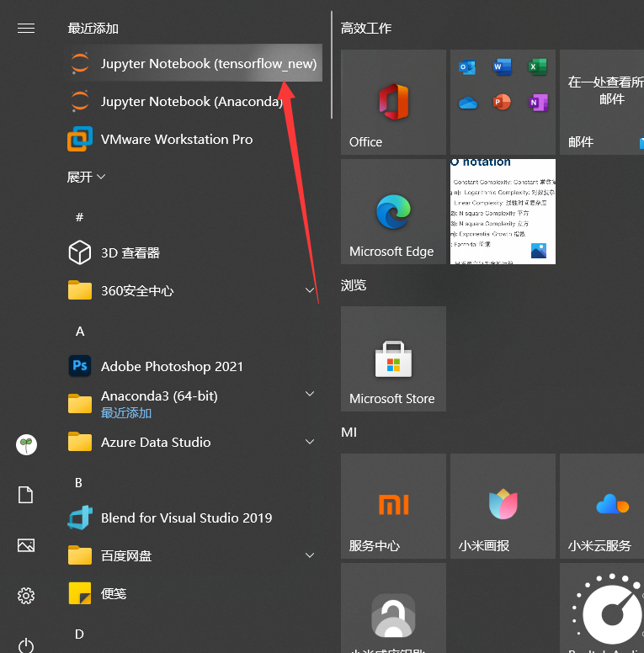Image resolution: width=644 pixels, height=653 pixels.
Task: Open the Settings gear icon
Action: click(26, 596)
